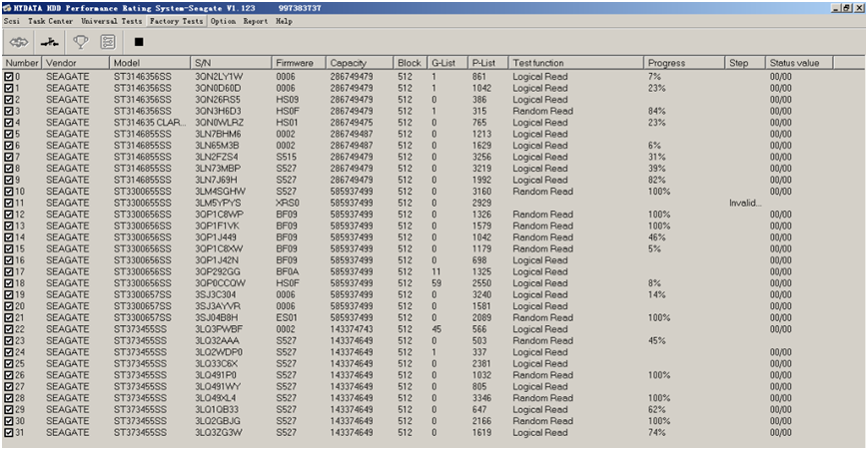Screen dimensions: 868x450
Task: Click progress 62% in row 29
Action: pos(656,410)
